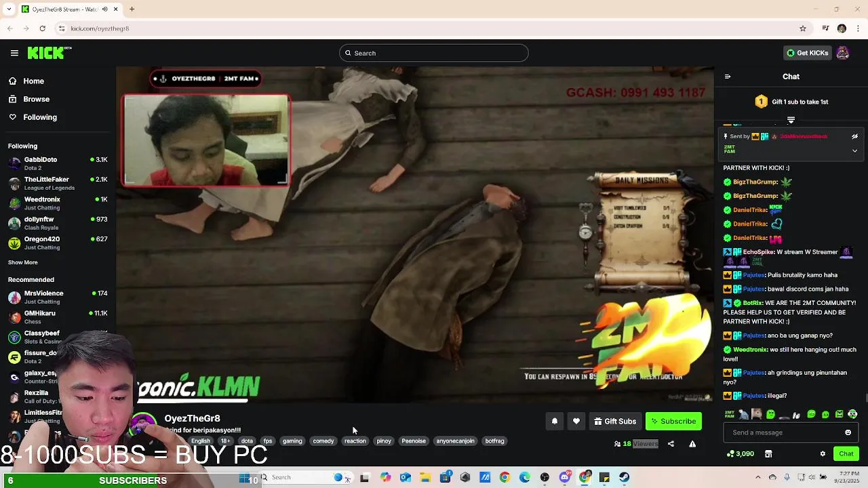868x488 pixels.
Task: Select the comedy tag
Action: click(x=323, y=441)
